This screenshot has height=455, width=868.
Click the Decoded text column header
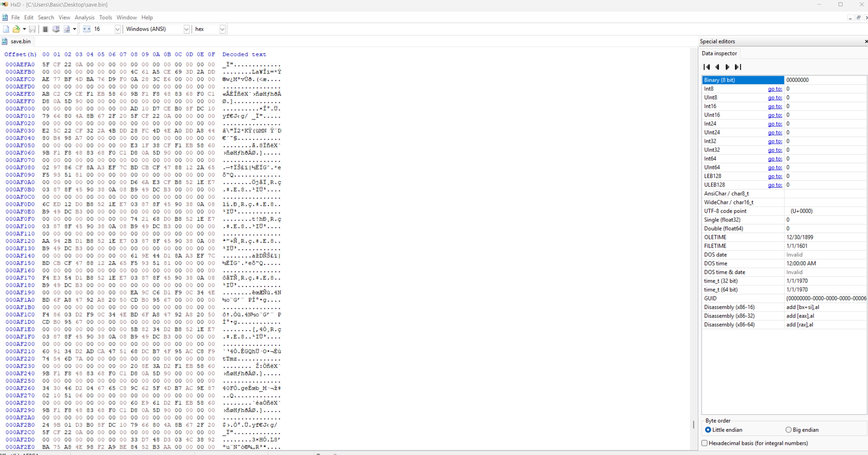244,54
